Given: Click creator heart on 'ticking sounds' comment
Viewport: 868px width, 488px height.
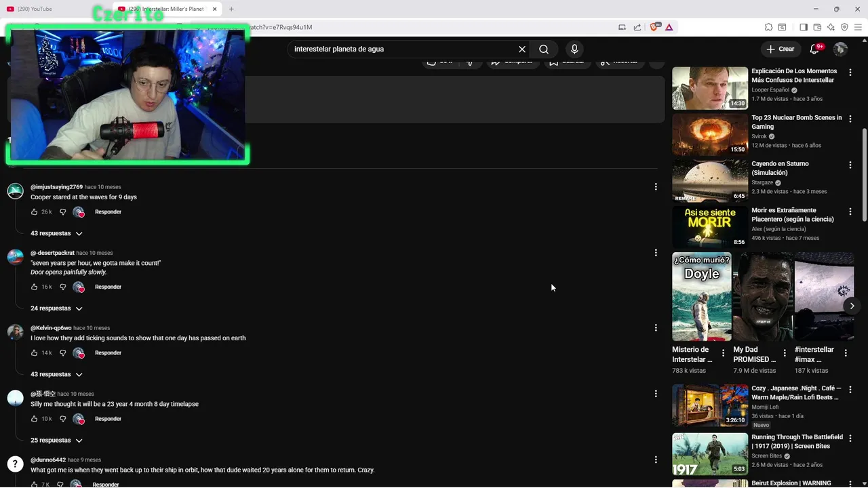Looking at the screenshot, I should [x=79, y=353].
